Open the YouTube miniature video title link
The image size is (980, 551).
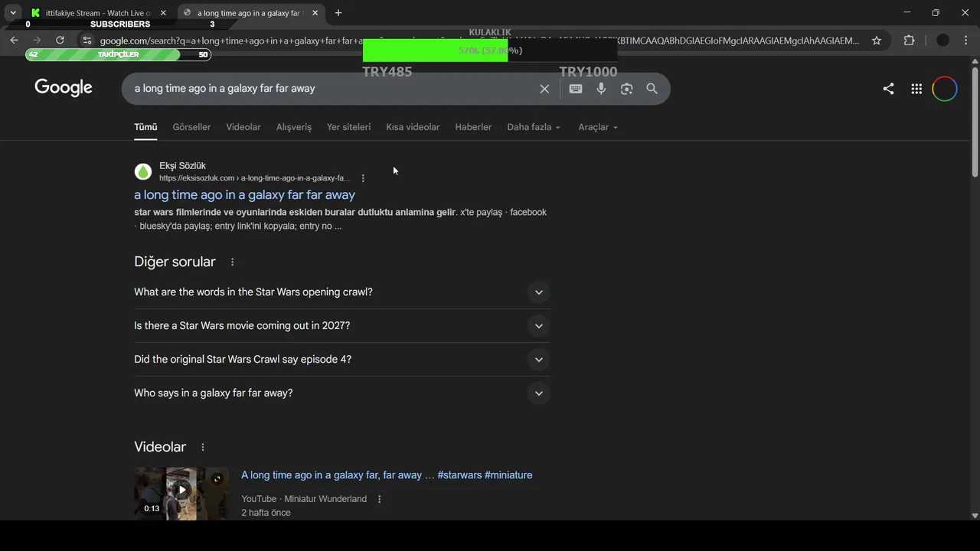tap(387, 475)
